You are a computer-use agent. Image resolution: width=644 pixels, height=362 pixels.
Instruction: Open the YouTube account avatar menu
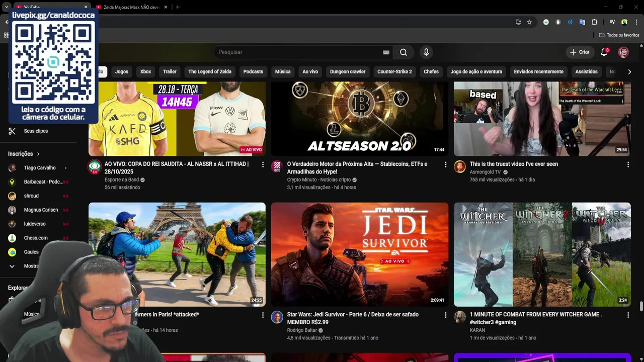point(623,52)
